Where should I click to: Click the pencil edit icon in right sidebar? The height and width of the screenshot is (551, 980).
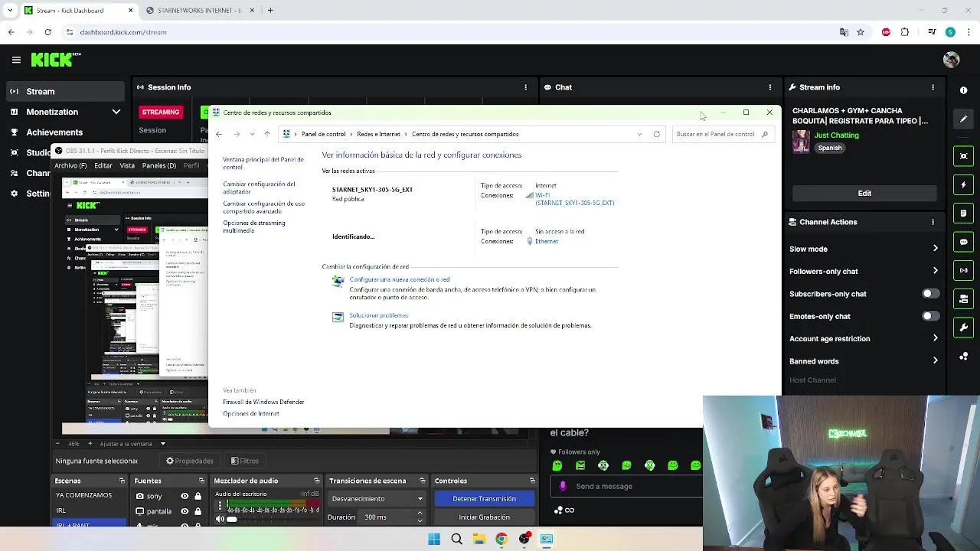click(964, 119)
